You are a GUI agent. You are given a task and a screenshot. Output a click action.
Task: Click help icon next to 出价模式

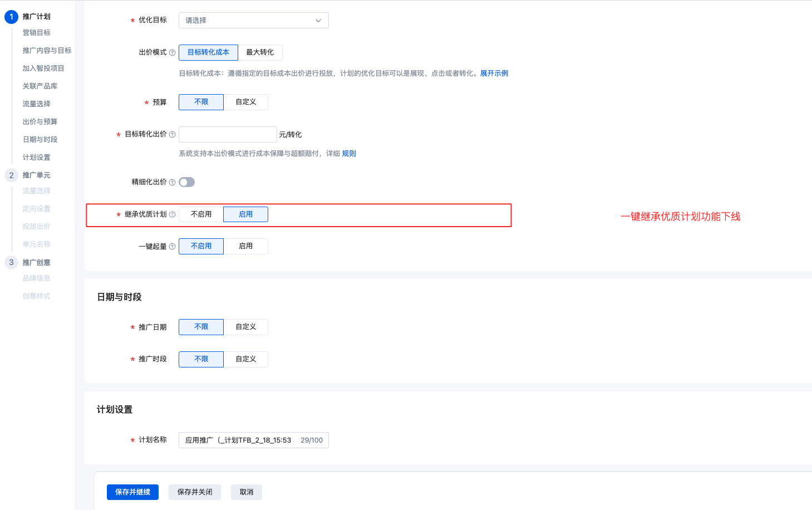(172, 53)
